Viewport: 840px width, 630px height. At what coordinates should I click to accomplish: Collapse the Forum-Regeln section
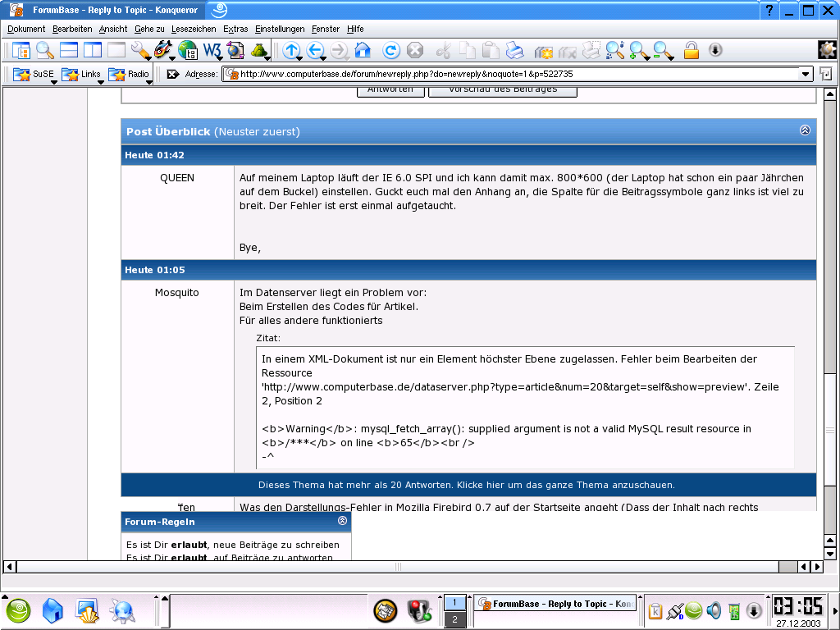coord(342,521)
